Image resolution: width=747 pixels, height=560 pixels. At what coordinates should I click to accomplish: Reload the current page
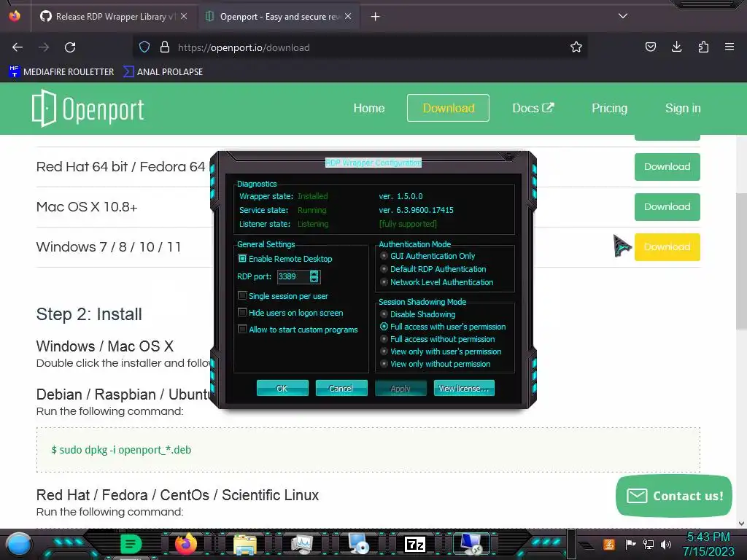pyautogui.click(x=70, y=47)
